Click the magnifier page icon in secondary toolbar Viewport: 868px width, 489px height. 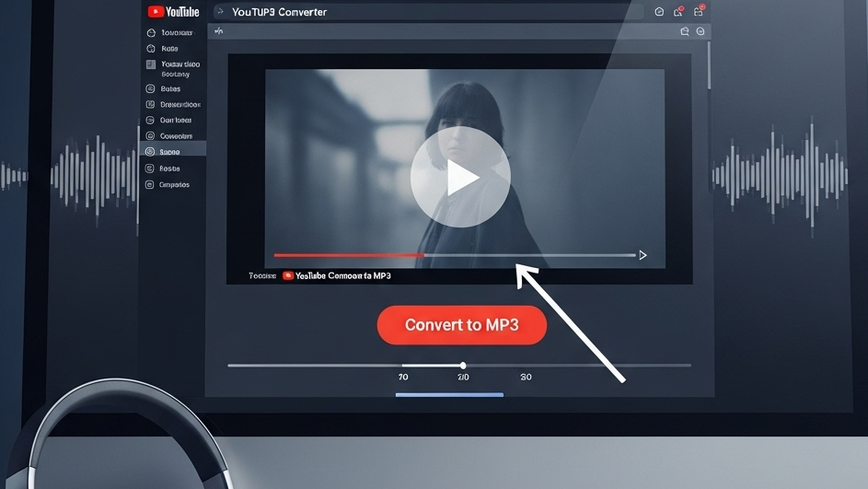pyautogui.click(x=684, y=31)
